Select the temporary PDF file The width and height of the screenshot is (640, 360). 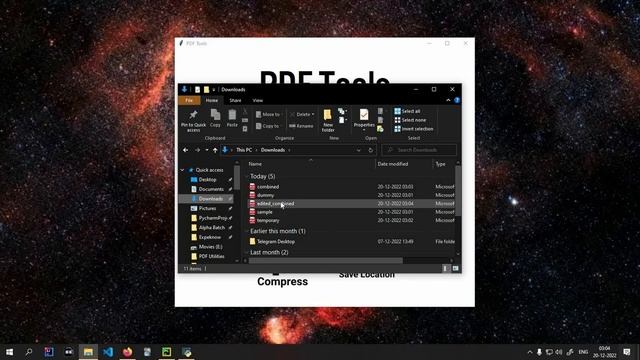point(268,220)
